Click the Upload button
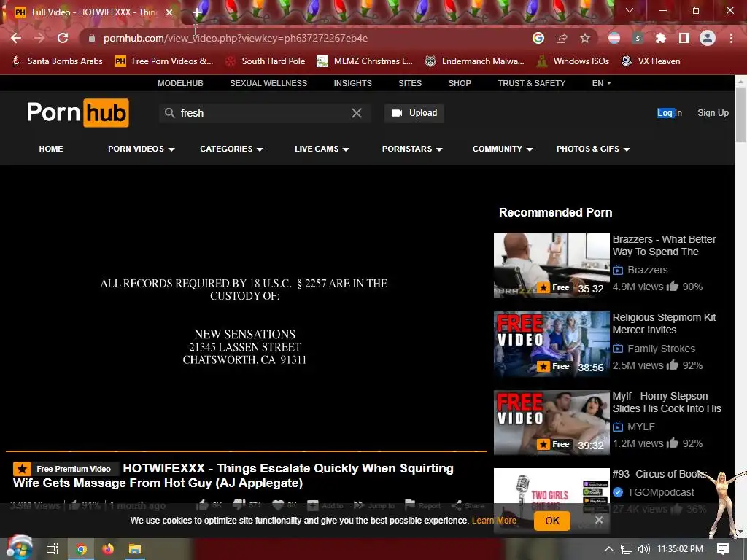This screenshot has width=747, height=560. point(414,113)
